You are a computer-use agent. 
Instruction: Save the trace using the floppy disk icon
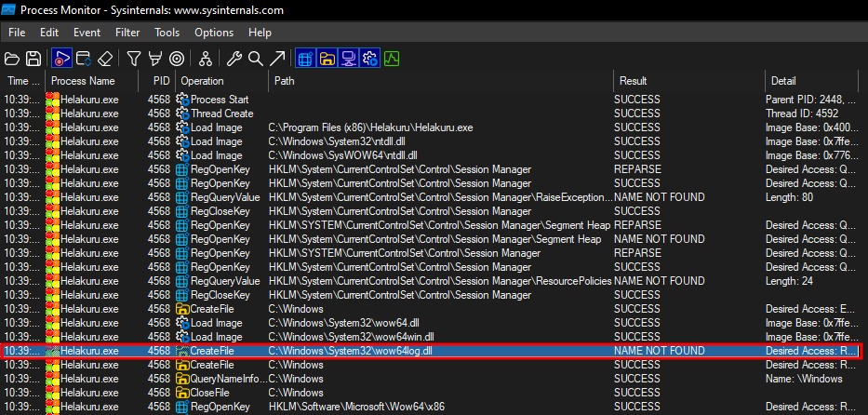pyautogui.click(x=33, y=58)
